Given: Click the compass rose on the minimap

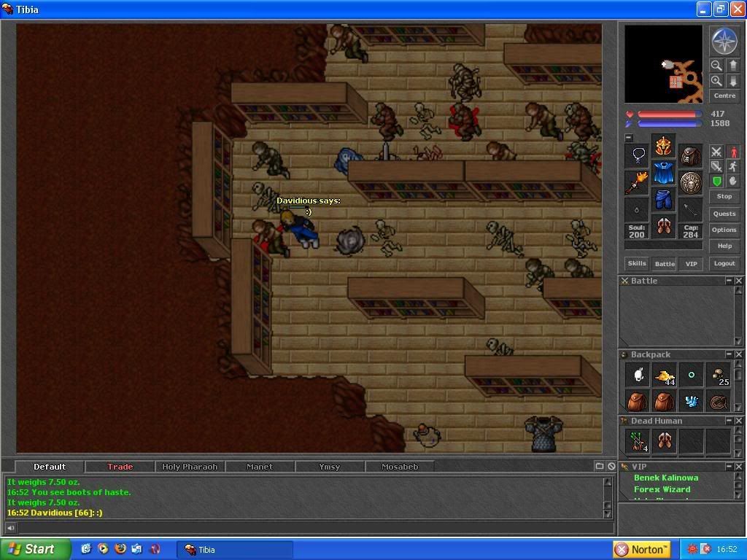Looking at the screenshot, I should point(724,41).
